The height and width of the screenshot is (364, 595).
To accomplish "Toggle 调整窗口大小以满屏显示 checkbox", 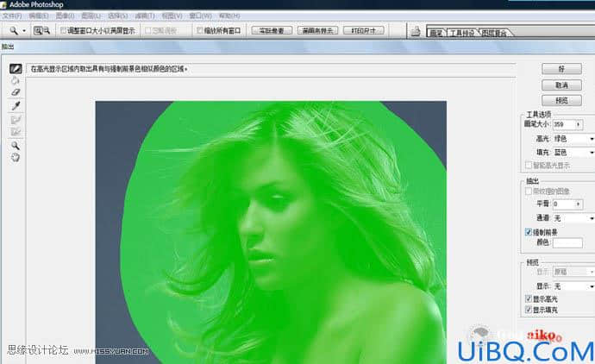I will [x=63, y=30].
